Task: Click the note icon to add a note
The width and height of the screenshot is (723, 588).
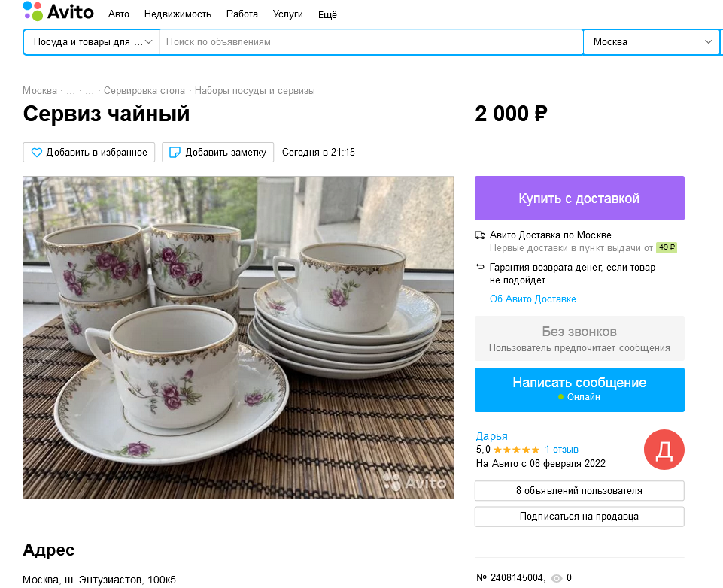Action: [x=174, y=152]
